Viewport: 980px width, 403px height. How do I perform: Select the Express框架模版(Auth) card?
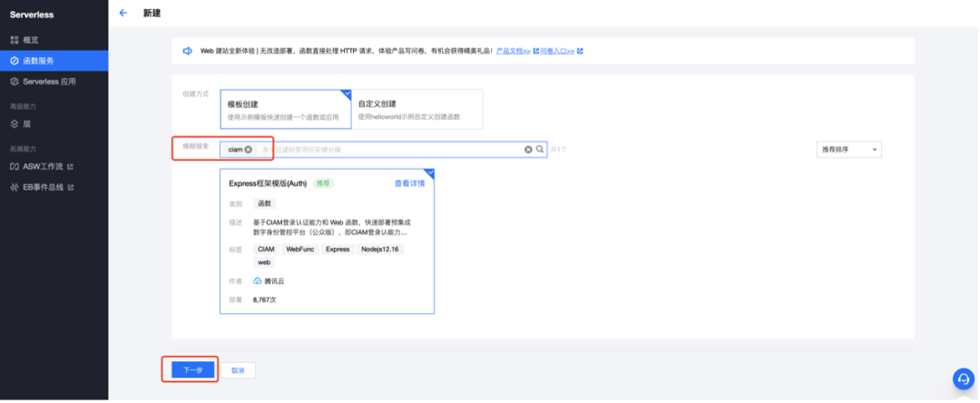coord(327,241)
